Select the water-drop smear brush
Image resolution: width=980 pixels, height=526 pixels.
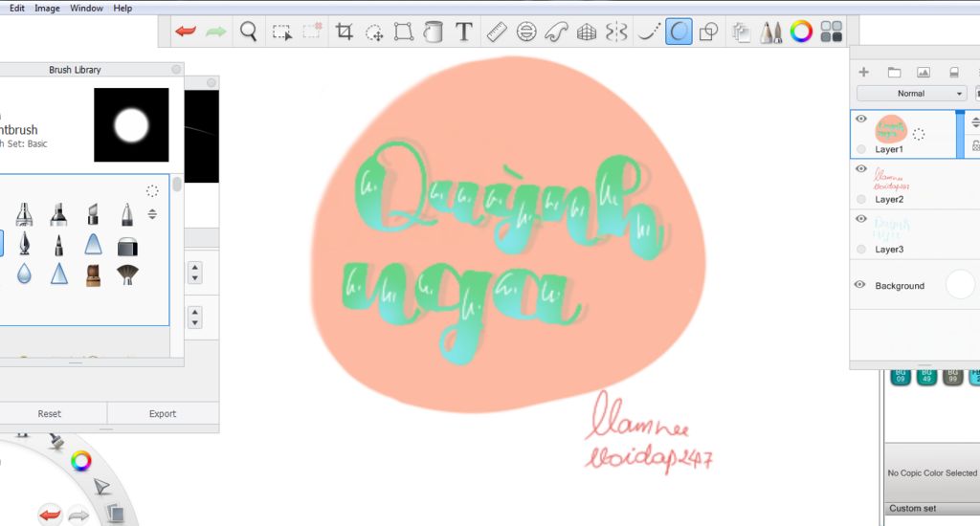pyautogui.click(x=24, y=274)
